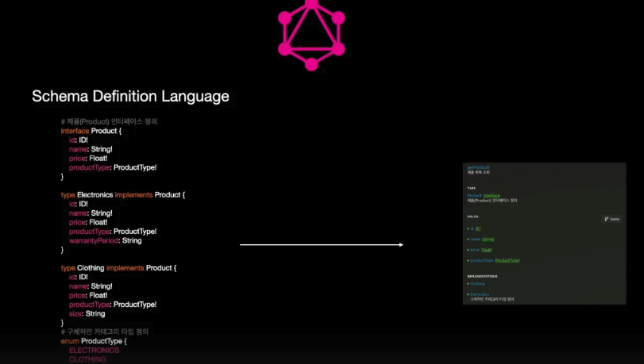Screen dimensions: 644x364
Task: Open the None sort dropdown in the docs panel
Action: [612, 219]
